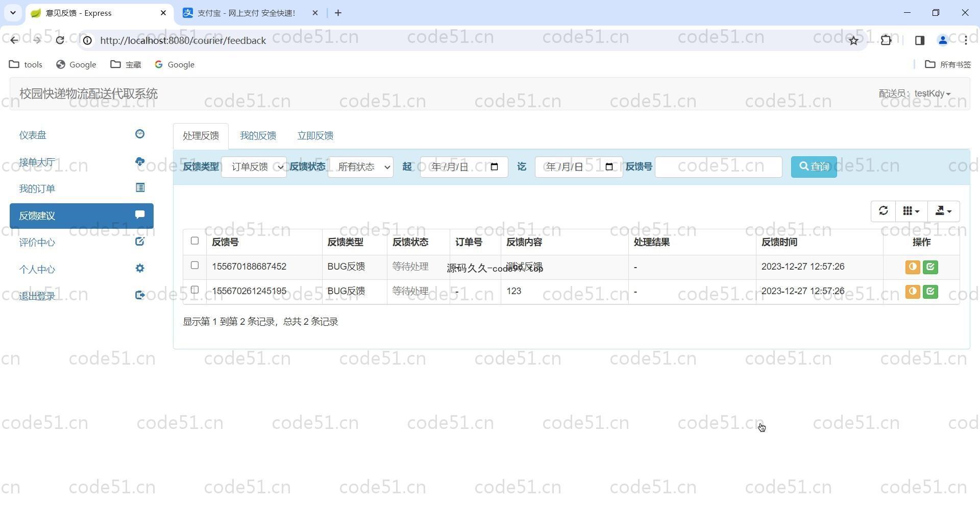Open the export data dropdown button
The width and height of the screenshot is (980, 526).
943,211
